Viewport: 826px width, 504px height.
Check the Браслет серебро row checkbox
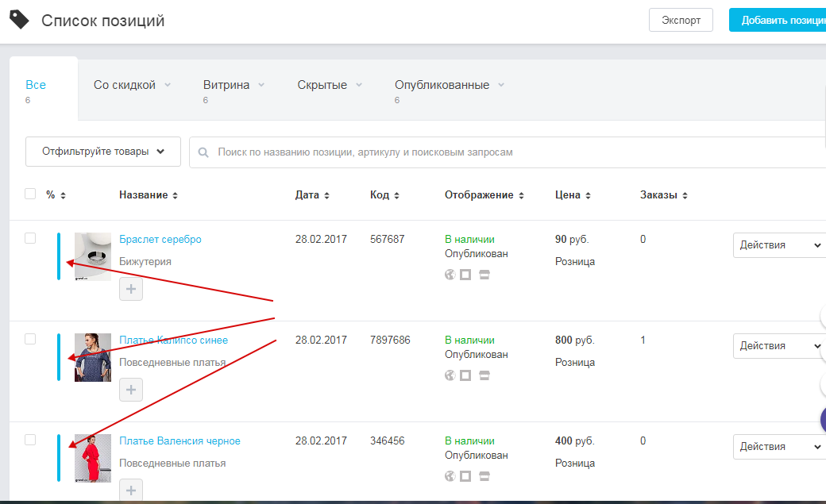pyautogui.click(x=30, y=238)
